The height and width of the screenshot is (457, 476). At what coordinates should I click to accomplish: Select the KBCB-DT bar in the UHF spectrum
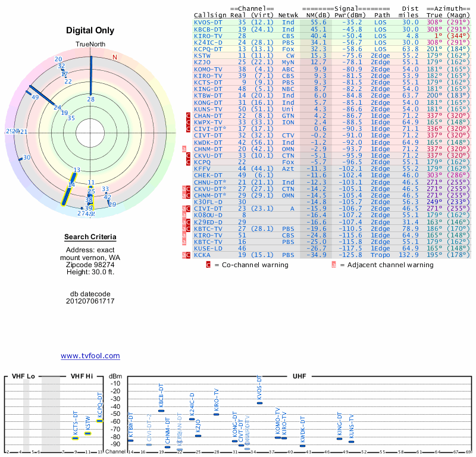tap(161, 411)
